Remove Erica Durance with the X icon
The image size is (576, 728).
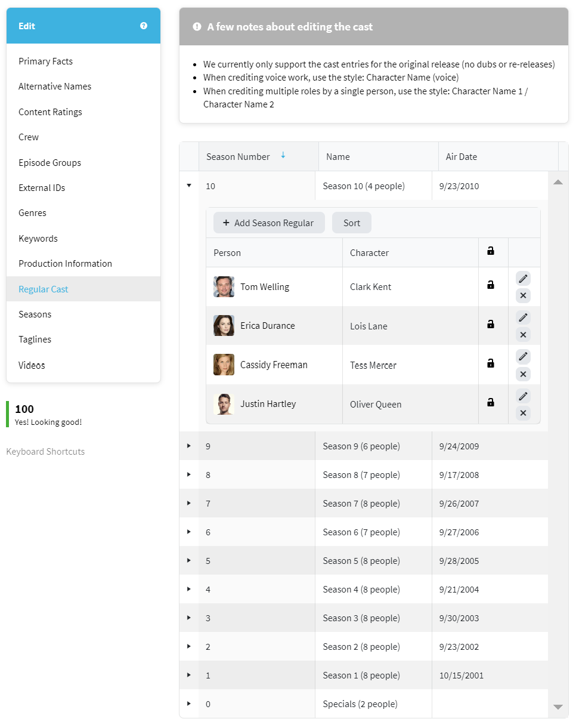point(523,335)
